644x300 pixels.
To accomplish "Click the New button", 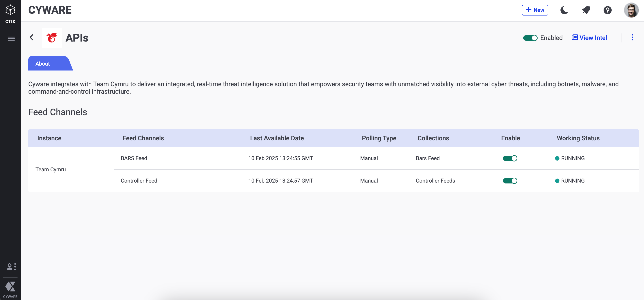I will click(535, 10).
